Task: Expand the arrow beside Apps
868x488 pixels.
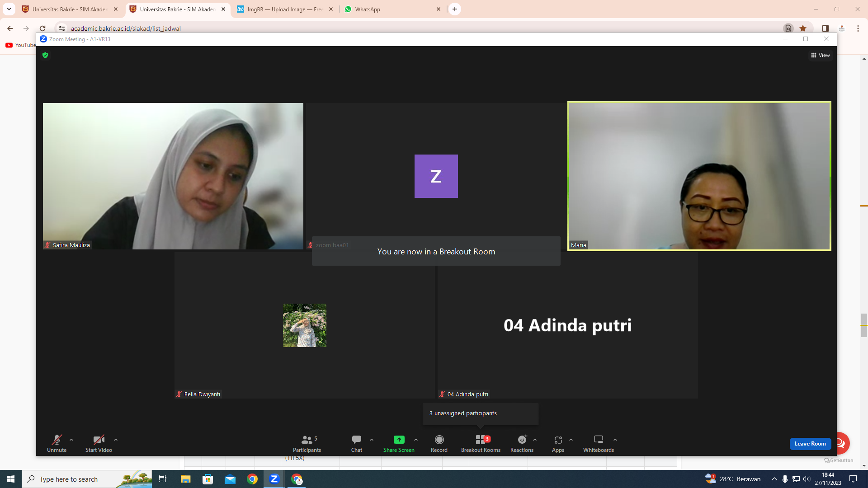Action: (571, 440)
